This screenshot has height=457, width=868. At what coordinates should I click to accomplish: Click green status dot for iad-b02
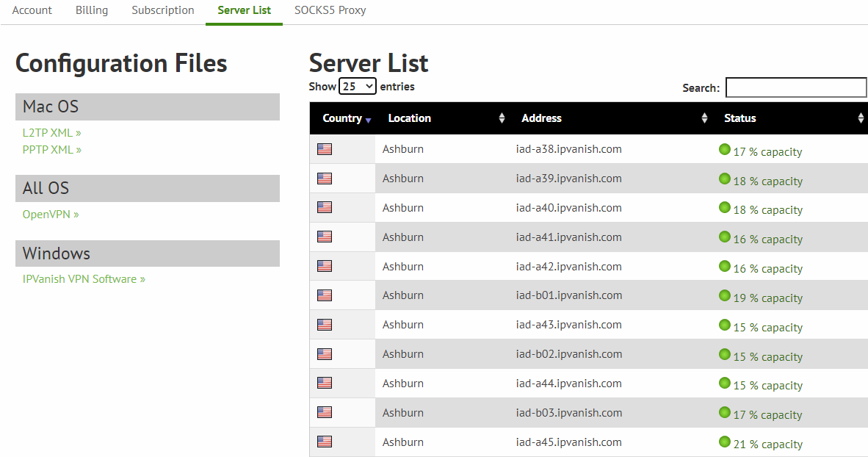point(725,354)
